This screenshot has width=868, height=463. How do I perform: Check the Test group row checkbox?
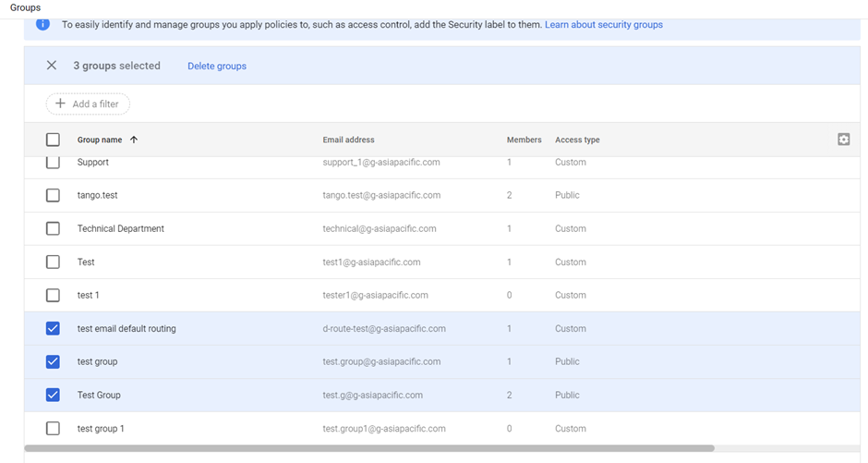53,262
